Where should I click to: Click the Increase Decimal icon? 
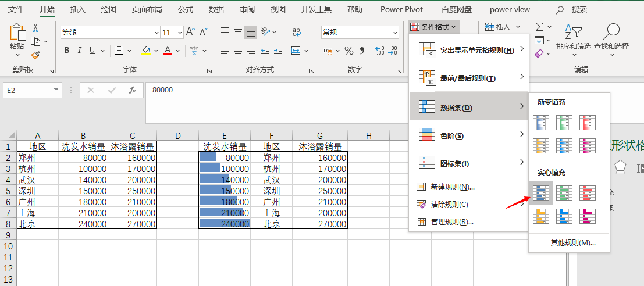point(380,51)
